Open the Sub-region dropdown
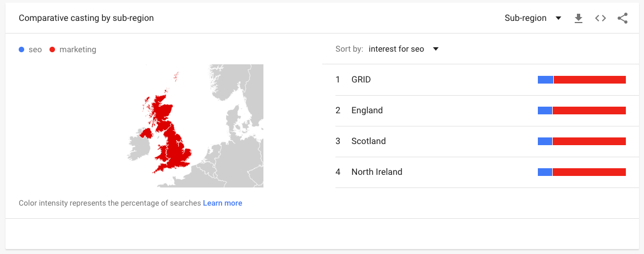 pos(533,19)
